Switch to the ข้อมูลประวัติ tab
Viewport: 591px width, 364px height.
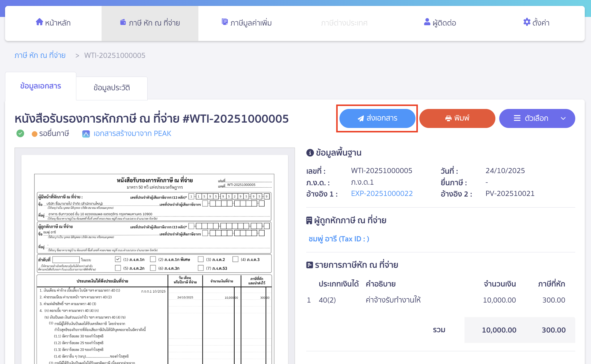[x=112, y=88]
